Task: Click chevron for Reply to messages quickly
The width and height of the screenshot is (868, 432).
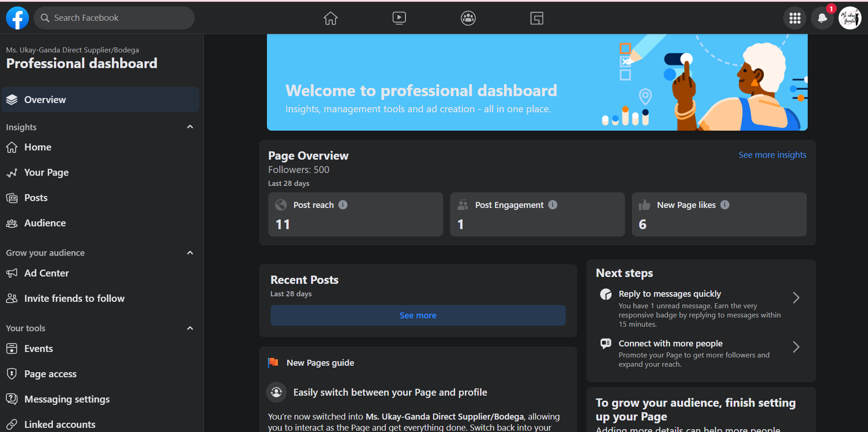Action: (x=796, y=298)
